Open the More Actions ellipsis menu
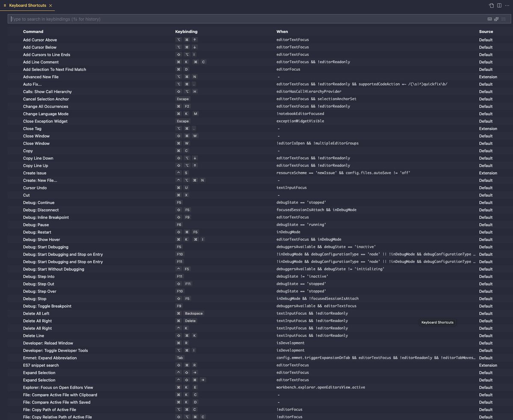Screen dimensions: 513x420 click(507, 6)
